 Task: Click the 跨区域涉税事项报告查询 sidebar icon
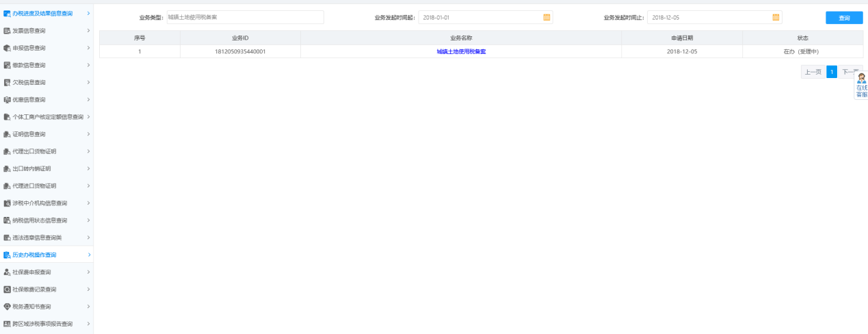pyautogui.click(x=7, y=324)
